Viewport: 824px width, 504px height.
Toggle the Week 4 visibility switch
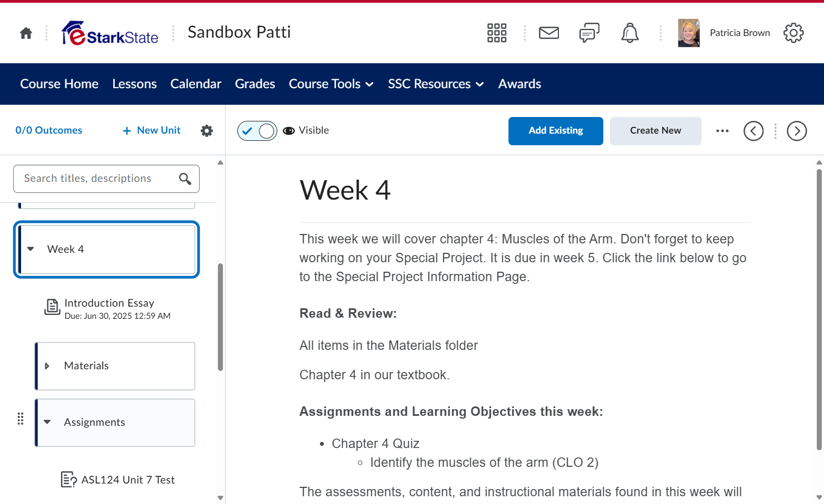pyautogui.click(x=257, y=131)
